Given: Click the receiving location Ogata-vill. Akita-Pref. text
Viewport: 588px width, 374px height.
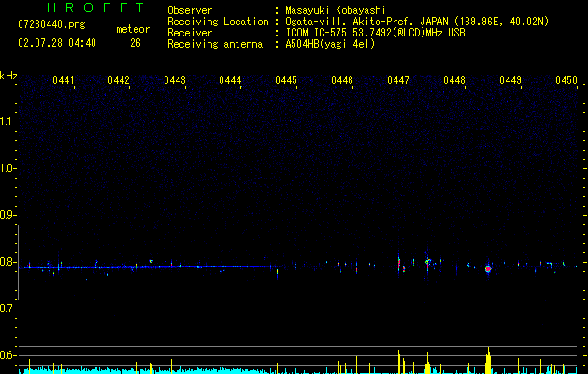Looking at the screenshot, I should [417, 22].
